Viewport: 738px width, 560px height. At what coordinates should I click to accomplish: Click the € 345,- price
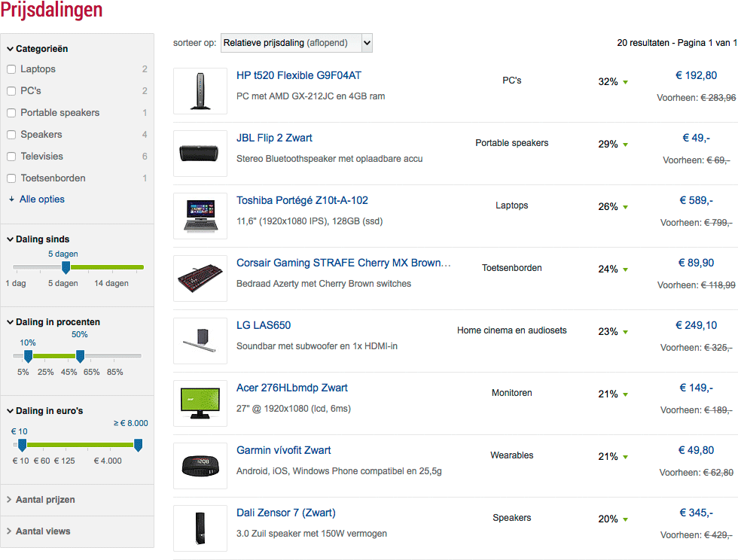[696, 513]
